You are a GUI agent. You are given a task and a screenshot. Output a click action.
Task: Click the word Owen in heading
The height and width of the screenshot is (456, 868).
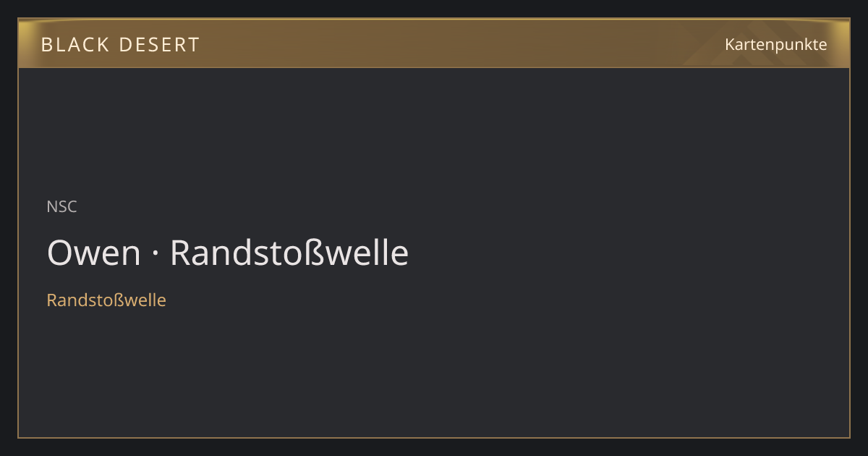tap(94, 253)
